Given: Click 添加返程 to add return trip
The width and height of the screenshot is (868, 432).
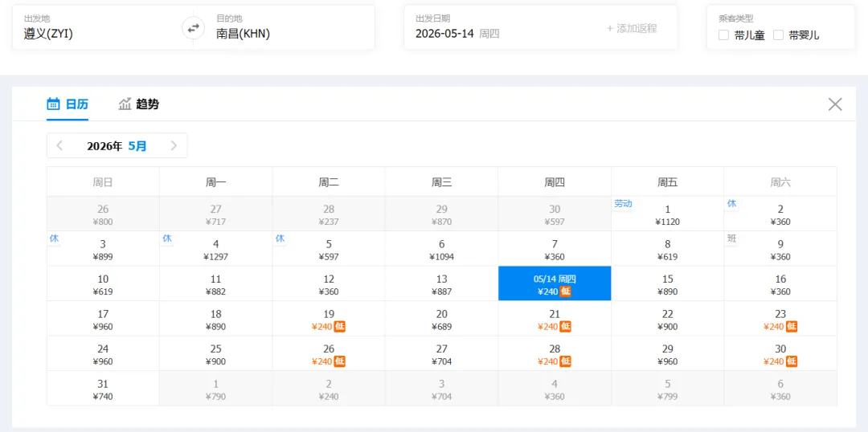Looking at the screenshot, I should point(632,28).
